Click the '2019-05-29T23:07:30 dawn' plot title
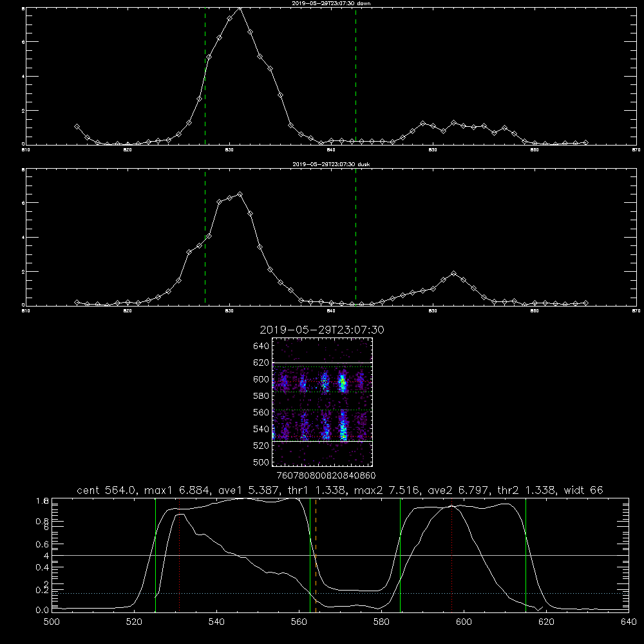644x644 pixels. click(331, 3)
